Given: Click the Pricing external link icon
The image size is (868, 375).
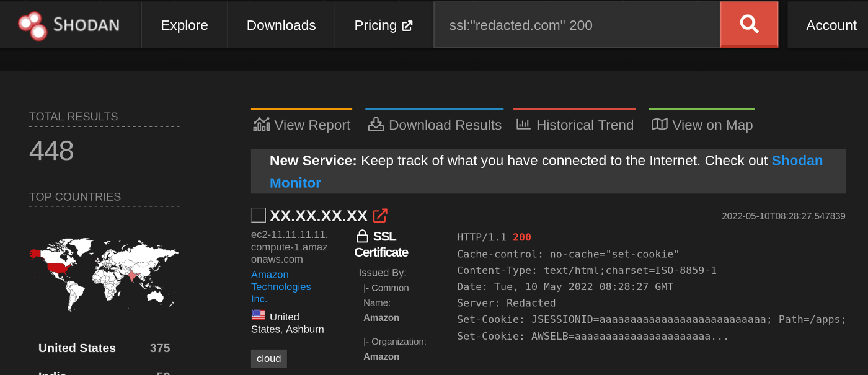Looking at the screenshot, I should pyautogui.click(x=407, y=25).
